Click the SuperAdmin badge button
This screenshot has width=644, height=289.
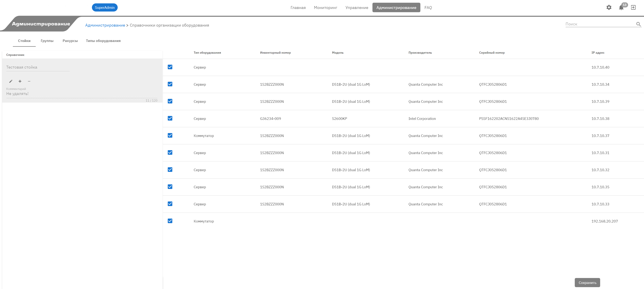point(105,7)
